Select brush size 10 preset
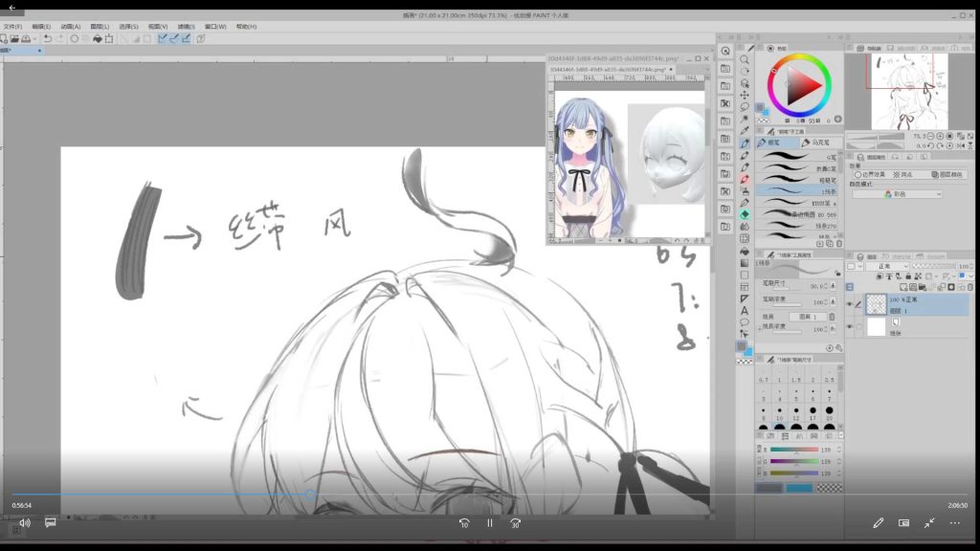 (x=779, y=414)
